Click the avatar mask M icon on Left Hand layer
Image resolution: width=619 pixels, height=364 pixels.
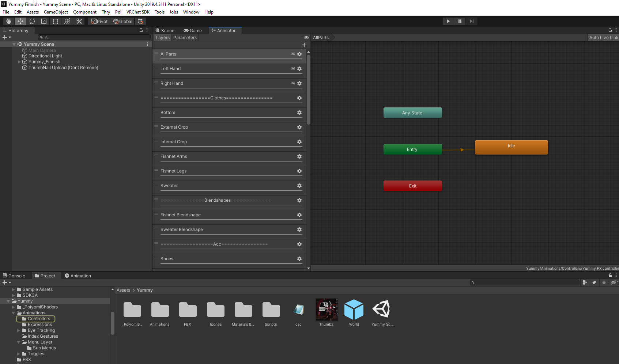(292, 68)
